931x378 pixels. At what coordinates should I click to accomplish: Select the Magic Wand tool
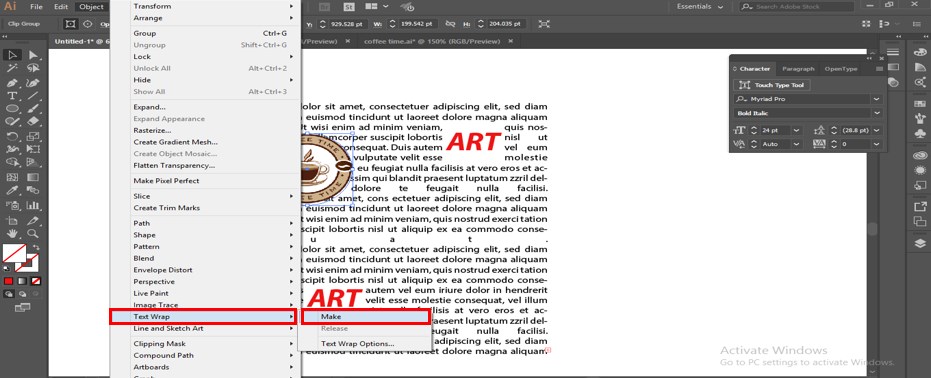pyautogui.click(x=12, y=69)
